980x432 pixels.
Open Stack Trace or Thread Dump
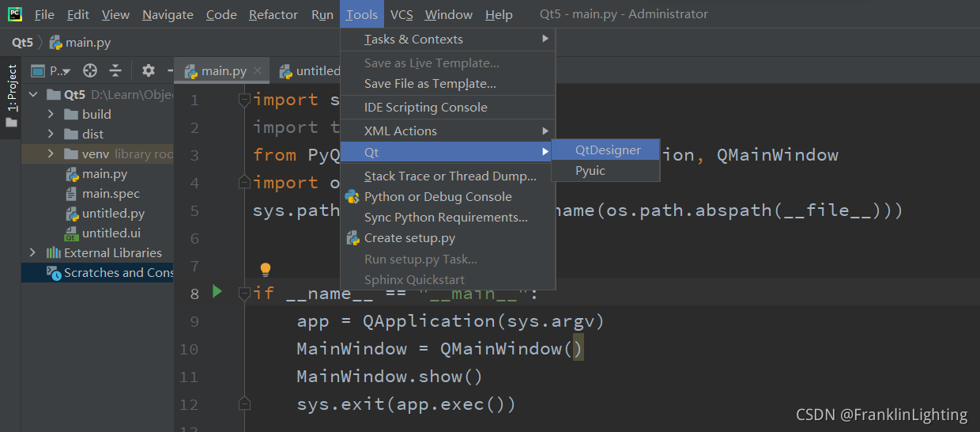point(448,176)
